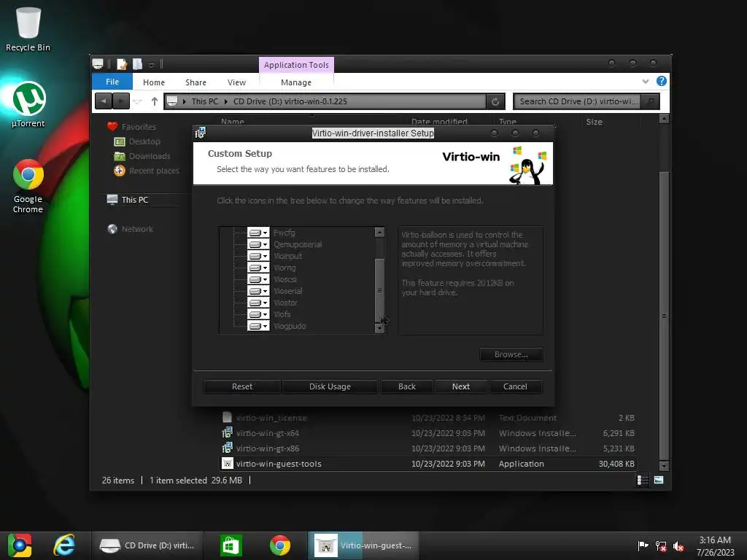Switch Explorer to Details view icon
This screenshot has width=747, height=560.
click(643, 480)
